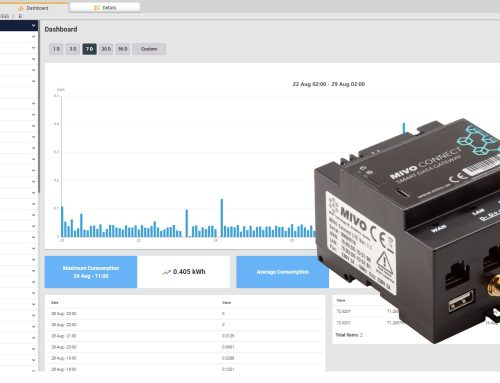Click the Dashboard page heading
The image size is (500, 383).
pos(61,29)
